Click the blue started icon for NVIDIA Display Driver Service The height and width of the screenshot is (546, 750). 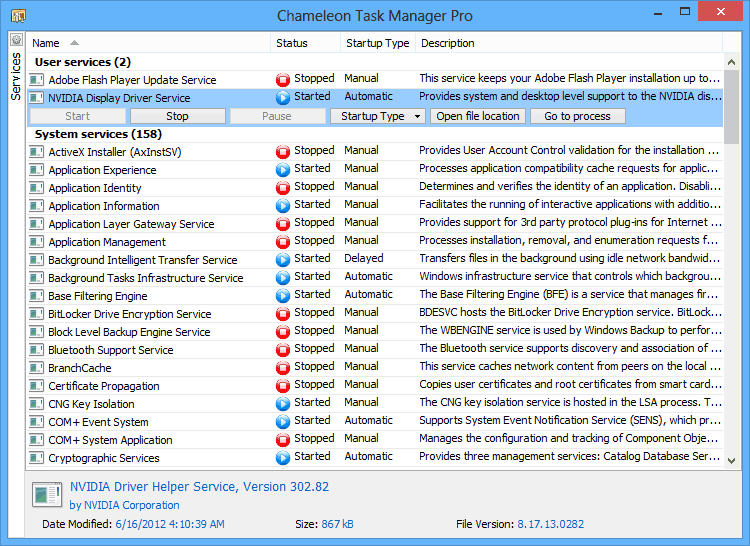coord(282,97)
